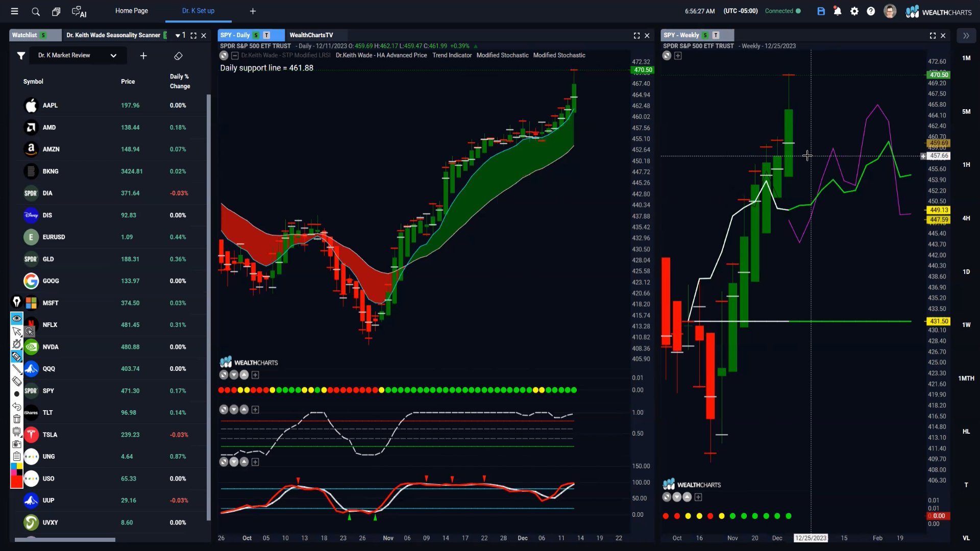Click the undo arrow in the drawing toolbar
980x551 pixels.
(17, 407)
